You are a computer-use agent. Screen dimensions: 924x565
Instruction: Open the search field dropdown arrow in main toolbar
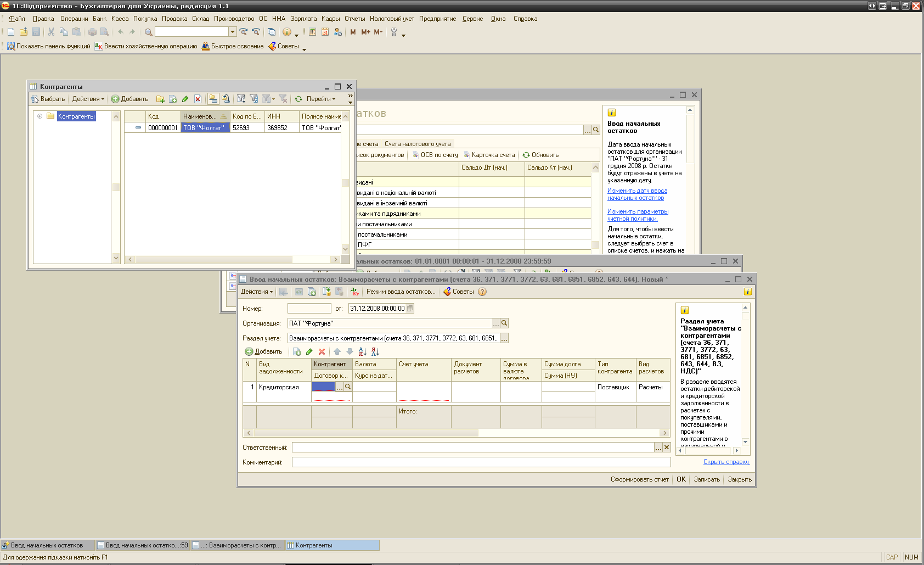[233, 32]
